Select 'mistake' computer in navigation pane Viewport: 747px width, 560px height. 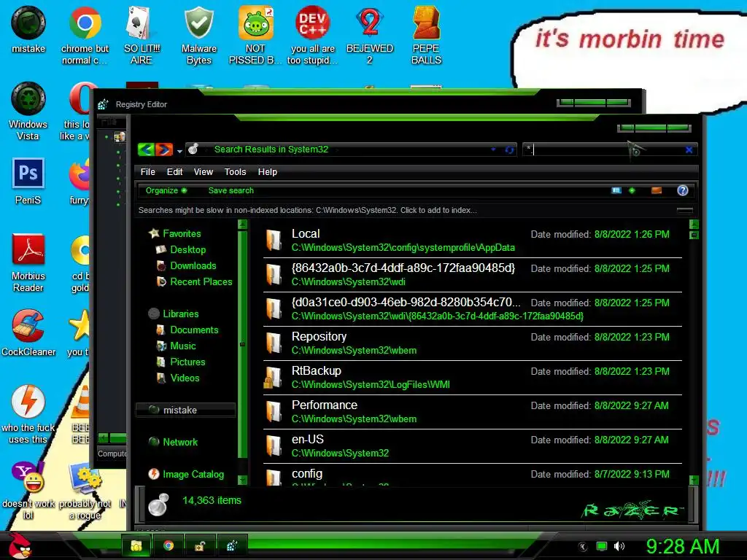click(x=186, y=410)
